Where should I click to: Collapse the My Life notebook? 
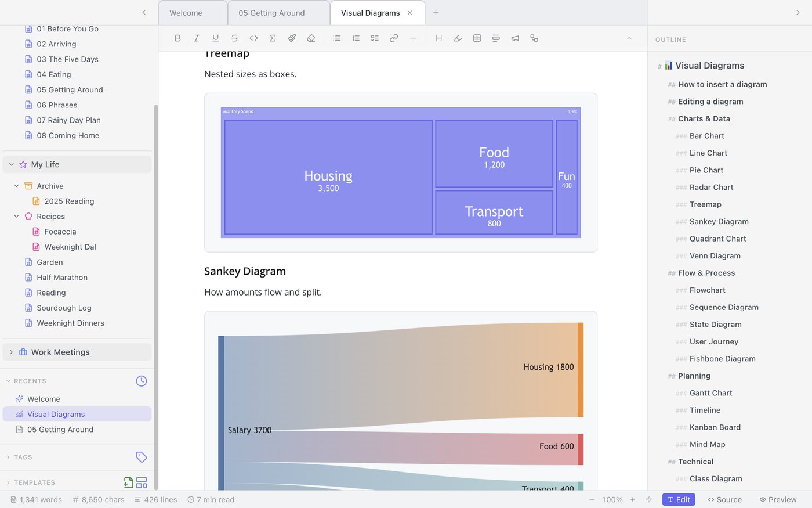pos(11,164)
